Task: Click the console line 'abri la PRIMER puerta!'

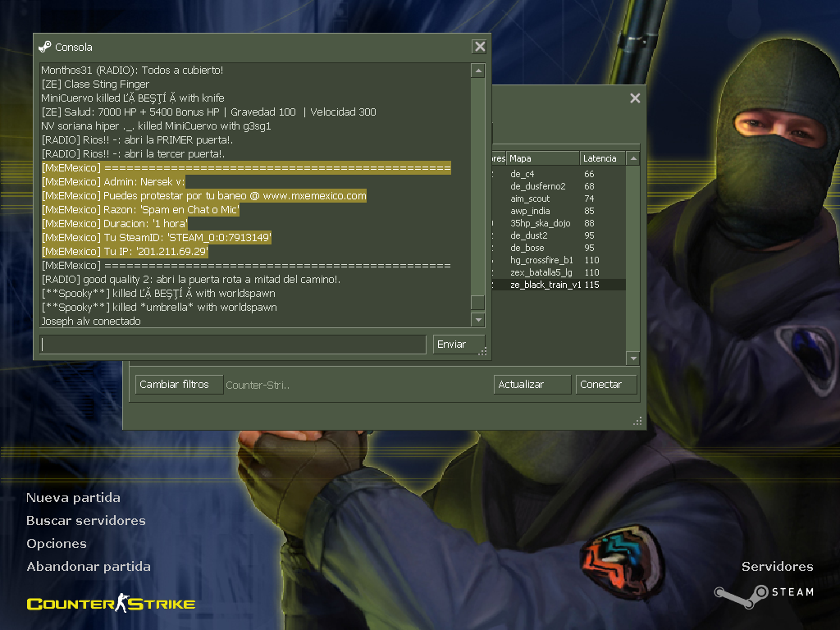Action: (137, 139)
